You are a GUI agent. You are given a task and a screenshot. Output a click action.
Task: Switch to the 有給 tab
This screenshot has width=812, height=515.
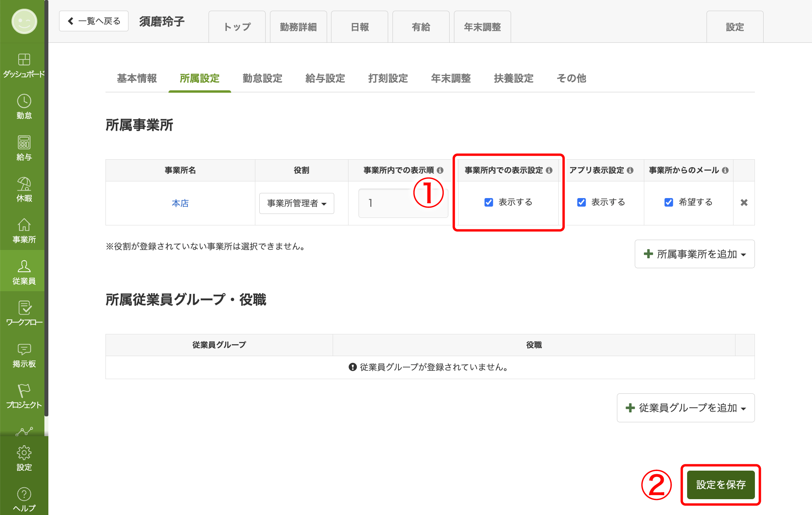(421, 27)
